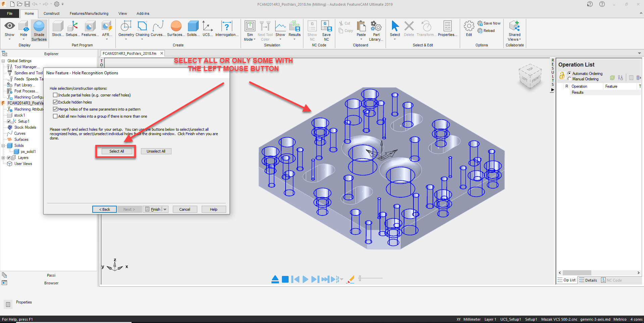
Task: Switch to the Details tab
Action: (x=588, y=280)
